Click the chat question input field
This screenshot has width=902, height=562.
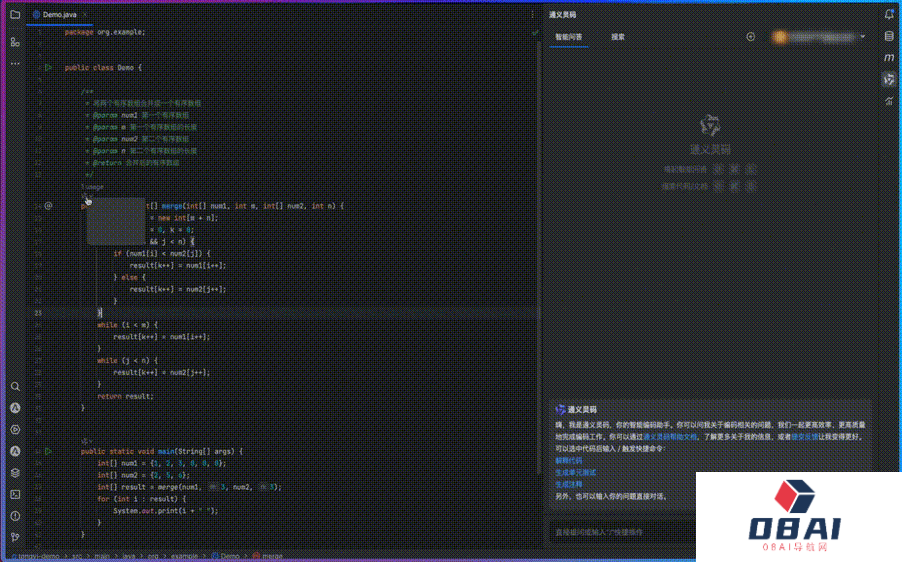click(620, 531)
